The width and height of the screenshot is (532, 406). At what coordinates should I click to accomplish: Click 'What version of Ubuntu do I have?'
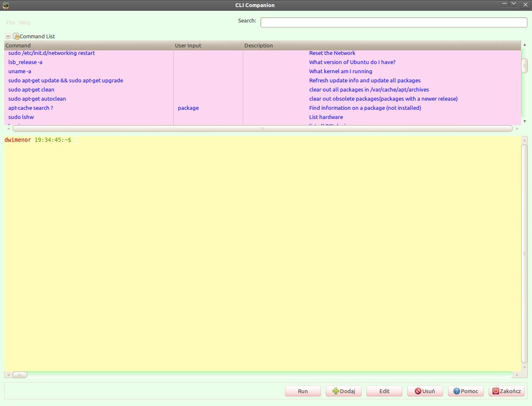352,62
